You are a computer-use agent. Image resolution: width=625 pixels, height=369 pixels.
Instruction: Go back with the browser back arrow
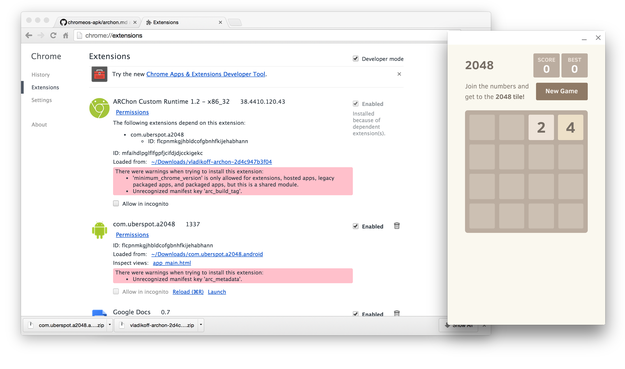[29, 35]
